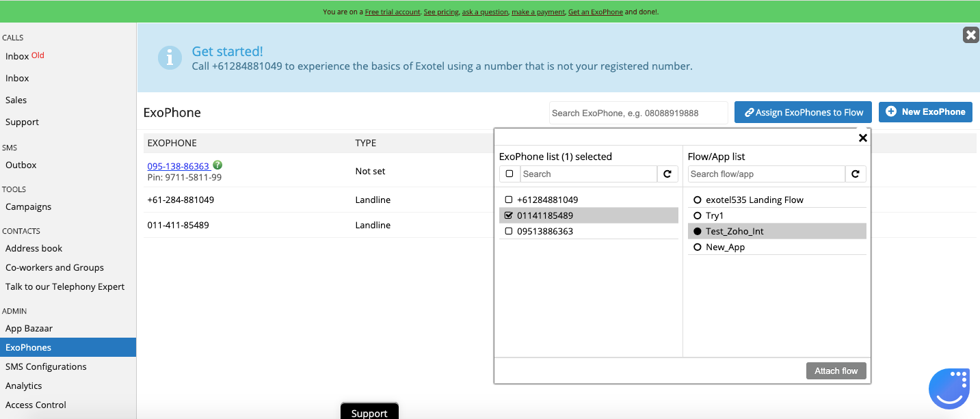This screenshot has width=980, height=419.
Task: Open the chat widget smiley icon
Action: coord(949,389)
